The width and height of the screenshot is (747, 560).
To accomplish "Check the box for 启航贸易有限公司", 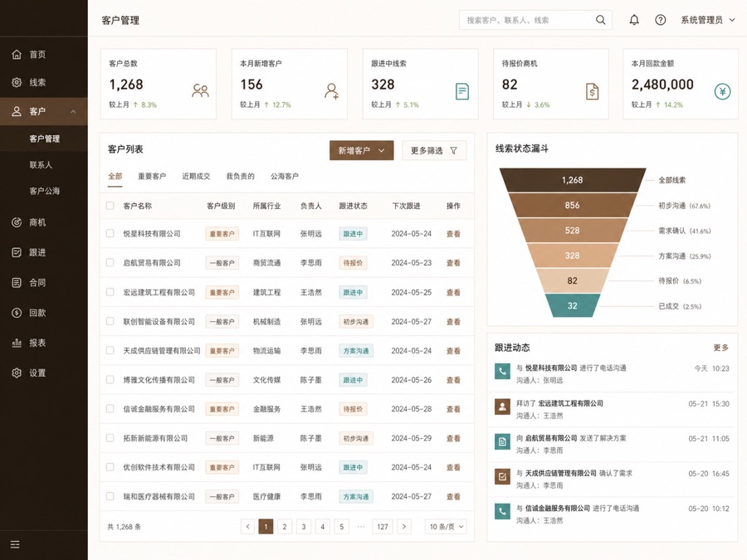I will click(x=110, y=262).
